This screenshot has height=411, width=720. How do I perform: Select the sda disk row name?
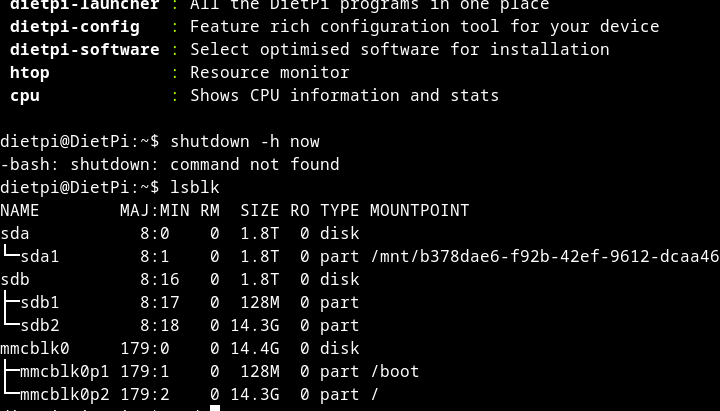coord(15,233)
